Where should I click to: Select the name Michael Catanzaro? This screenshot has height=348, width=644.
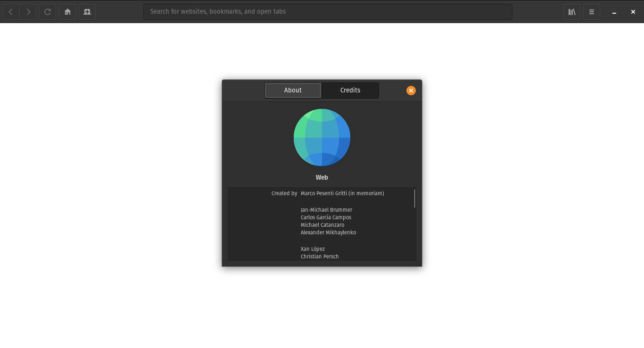[x=322, y=225]
